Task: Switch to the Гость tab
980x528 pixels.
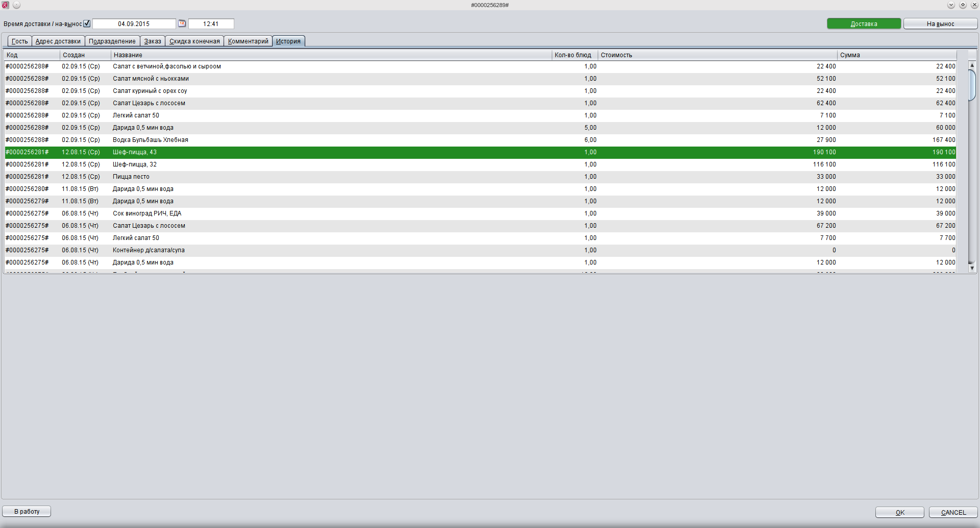Action: point(20,41)
